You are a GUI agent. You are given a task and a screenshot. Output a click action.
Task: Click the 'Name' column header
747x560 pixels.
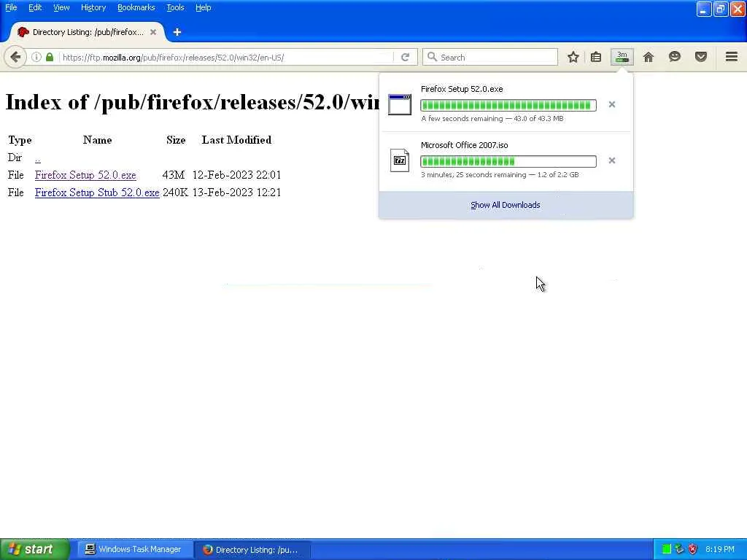click(x=97, y=140)
